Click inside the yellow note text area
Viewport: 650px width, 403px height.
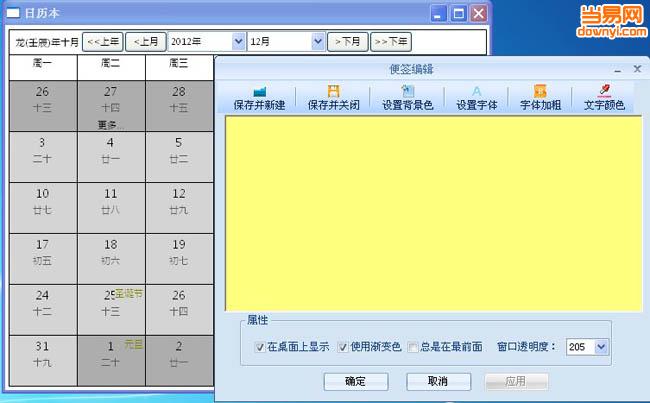pos(434,214)
